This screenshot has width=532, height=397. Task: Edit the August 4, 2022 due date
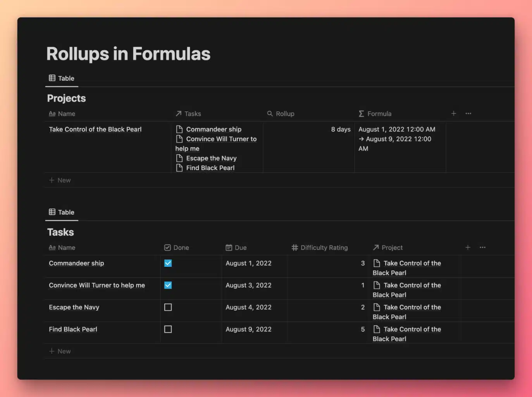pyautogui.click(x=248, y=307)
